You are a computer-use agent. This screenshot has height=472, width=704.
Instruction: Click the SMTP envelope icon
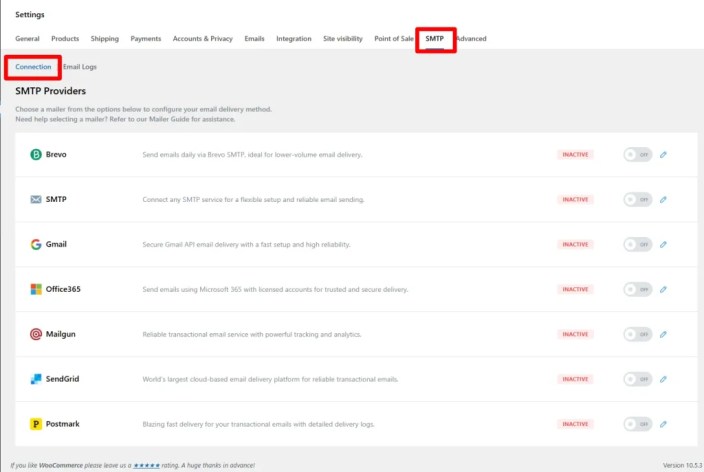tap(36, 199)
